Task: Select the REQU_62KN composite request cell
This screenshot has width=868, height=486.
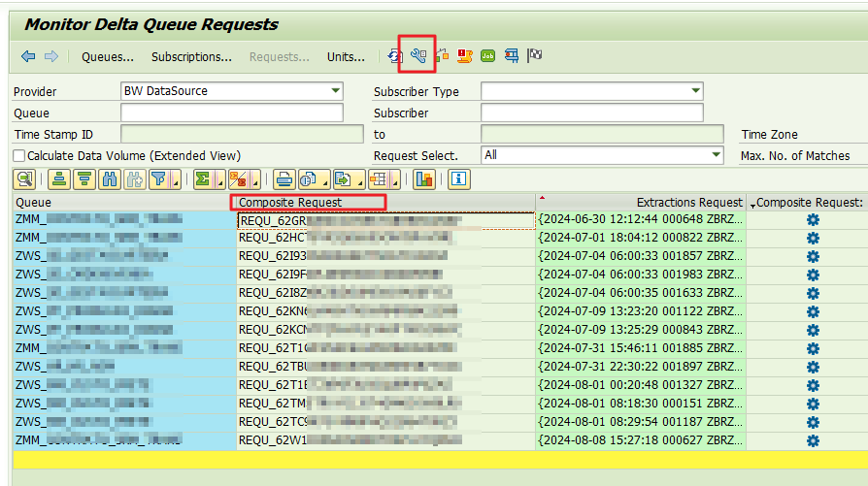Action: 385,311
